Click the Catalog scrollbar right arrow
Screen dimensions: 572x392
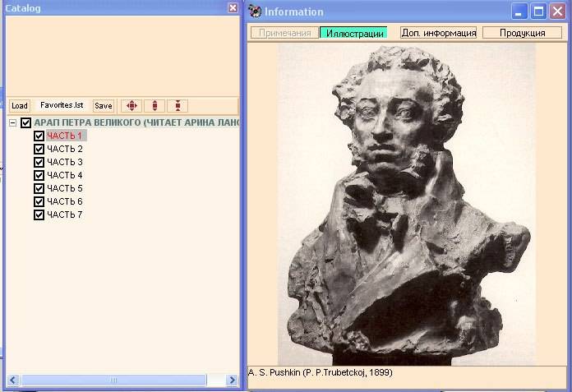[232, 380]
